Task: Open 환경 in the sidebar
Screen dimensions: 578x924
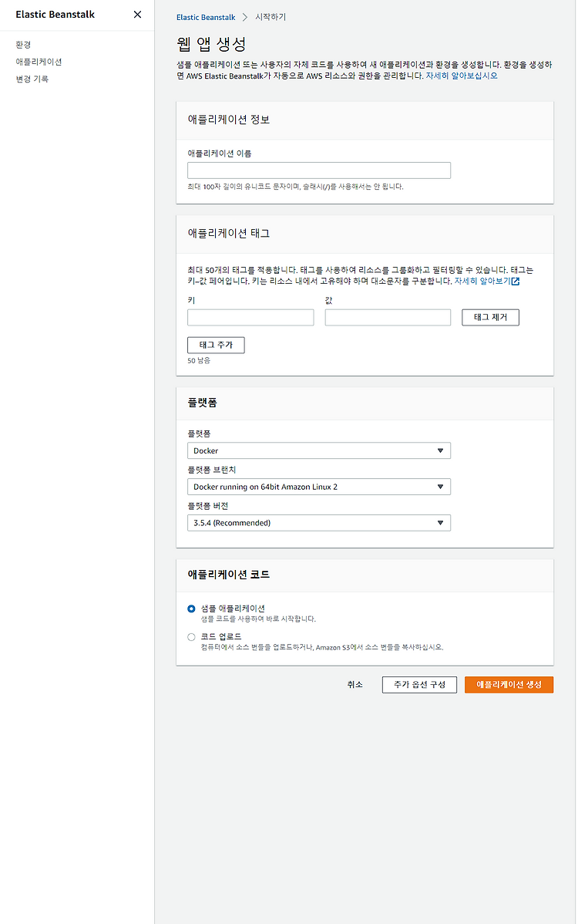Action: pyautogui.click(x=24, y=45)
